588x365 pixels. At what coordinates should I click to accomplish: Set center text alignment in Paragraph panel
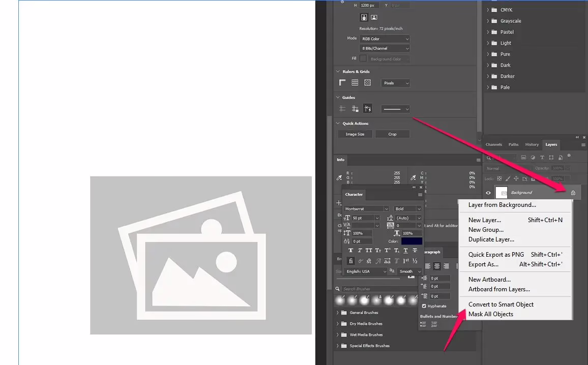[x=437, y=266]
